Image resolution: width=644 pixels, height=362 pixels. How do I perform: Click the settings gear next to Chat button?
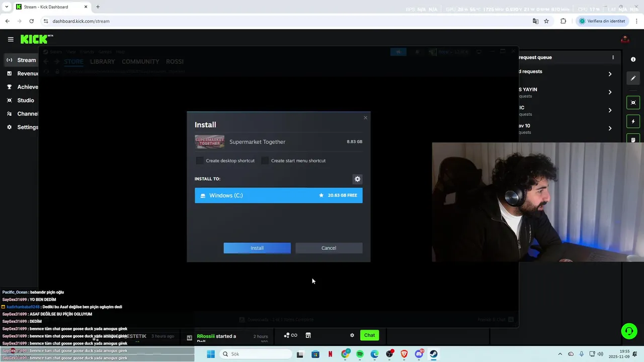[352, 335]
